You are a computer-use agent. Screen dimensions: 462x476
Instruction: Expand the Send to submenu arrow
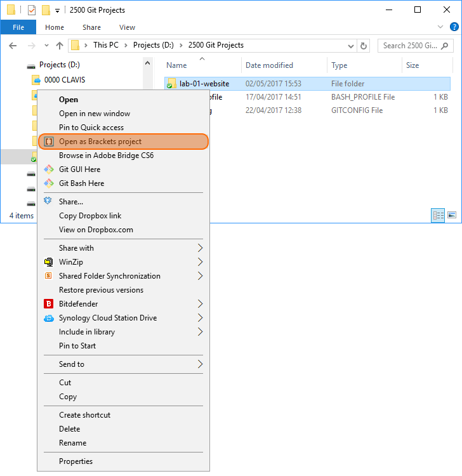pos(200,364)
